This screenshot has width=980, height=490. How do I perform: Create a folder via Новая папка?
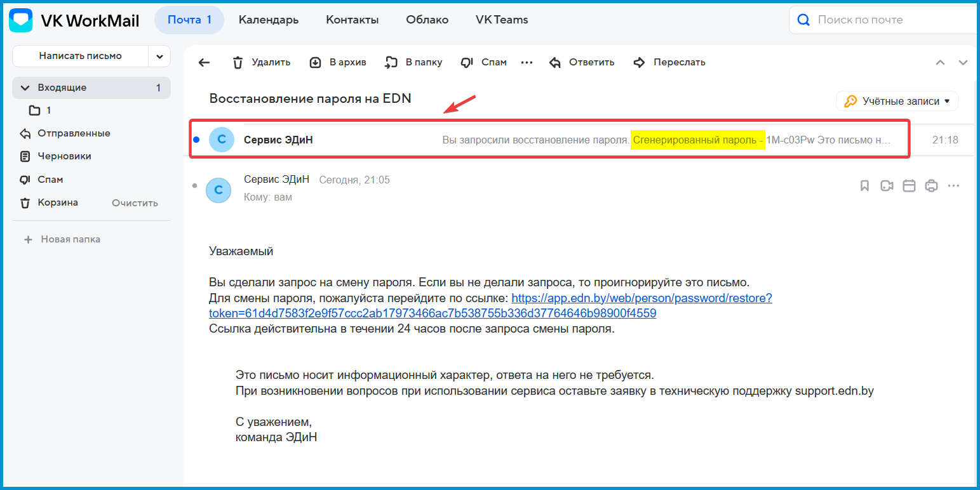coord(62,239)
